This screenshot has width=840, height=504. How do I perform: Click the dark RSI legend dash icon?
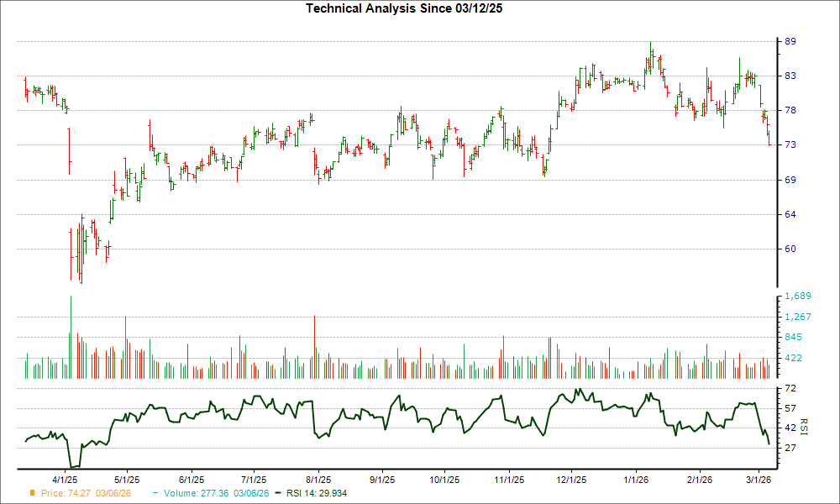tap(277, 494)
